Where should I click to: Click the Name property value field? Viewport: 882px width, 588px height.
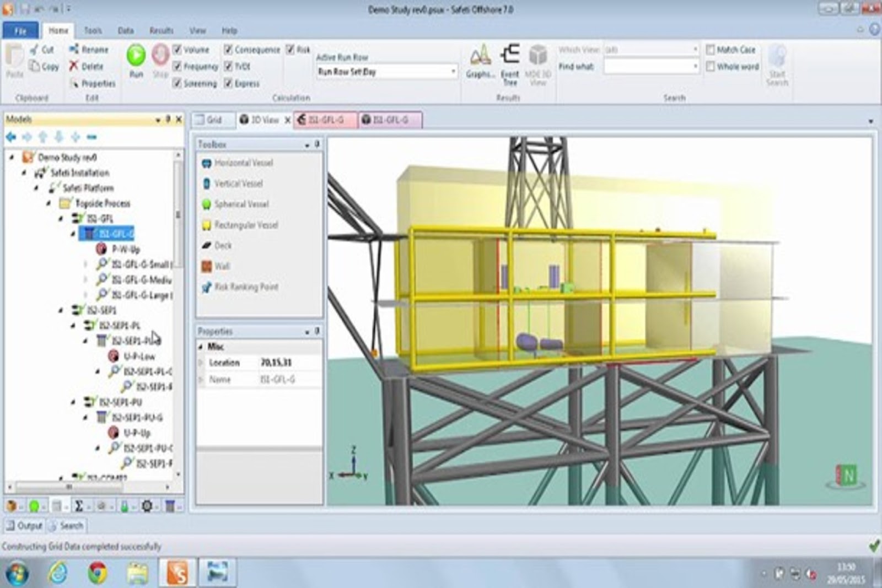coord(290,379)
